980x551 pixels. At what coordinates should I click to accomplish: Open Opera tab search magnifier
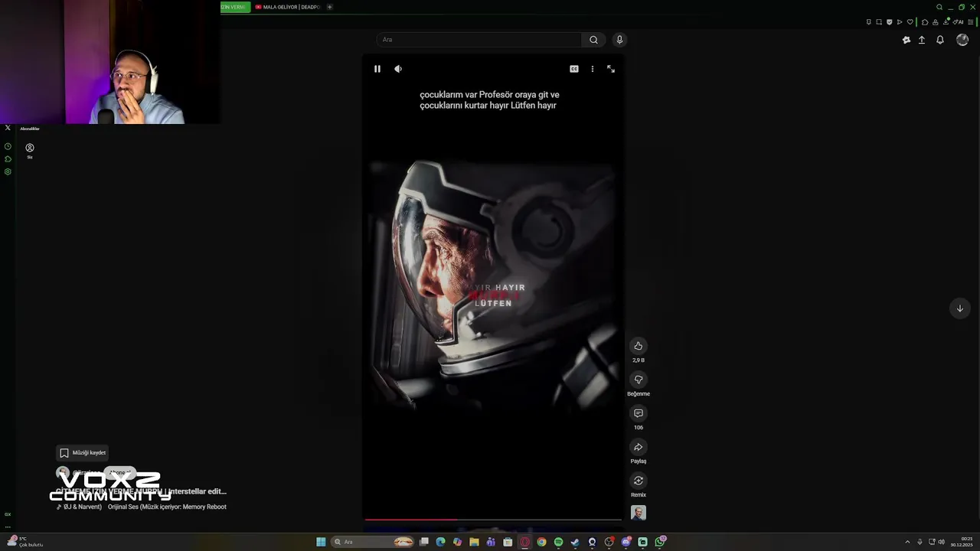[x=939, y=7]
